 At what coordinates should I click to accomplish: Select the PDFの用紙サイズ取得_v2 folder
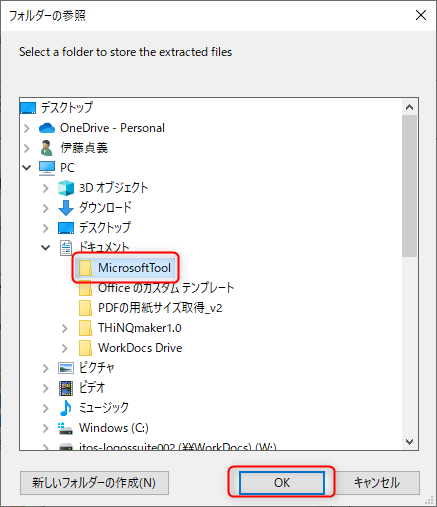pos(151,308)
